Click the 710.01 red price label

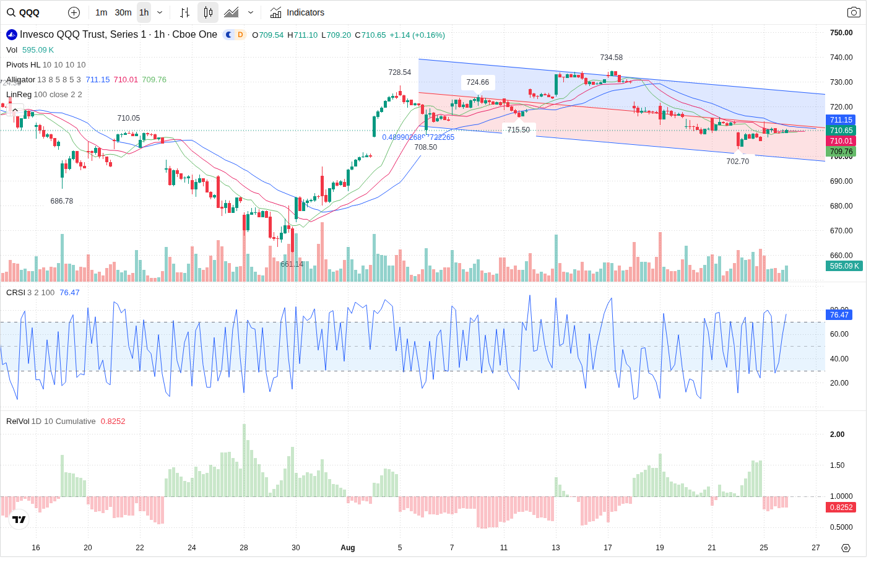tap(841, 141)
